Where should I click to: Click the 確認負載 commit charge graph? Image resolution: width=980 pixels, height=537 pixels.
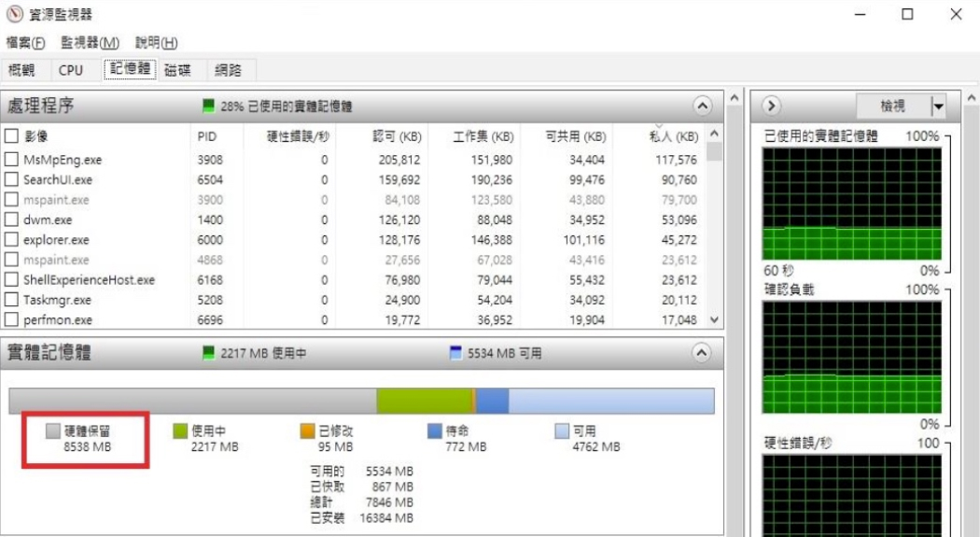(x=852, y=357)
